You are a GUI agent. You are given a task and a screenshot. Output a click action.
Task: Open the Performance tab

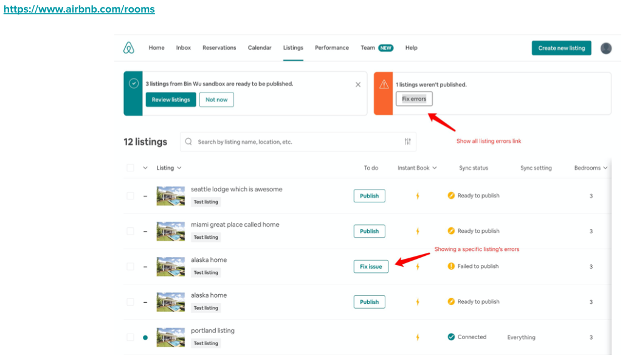(x=331, y=48)
